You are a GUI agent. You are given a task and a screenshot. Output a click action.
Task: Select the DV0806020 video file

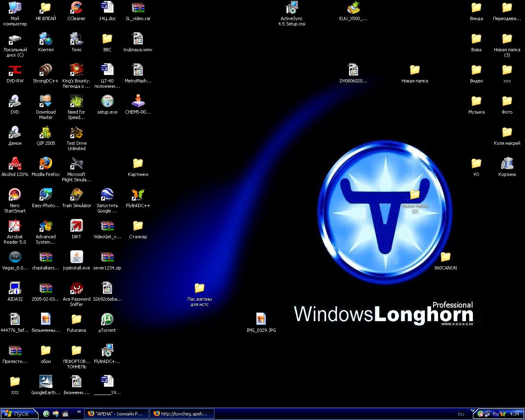pos(353,73)
